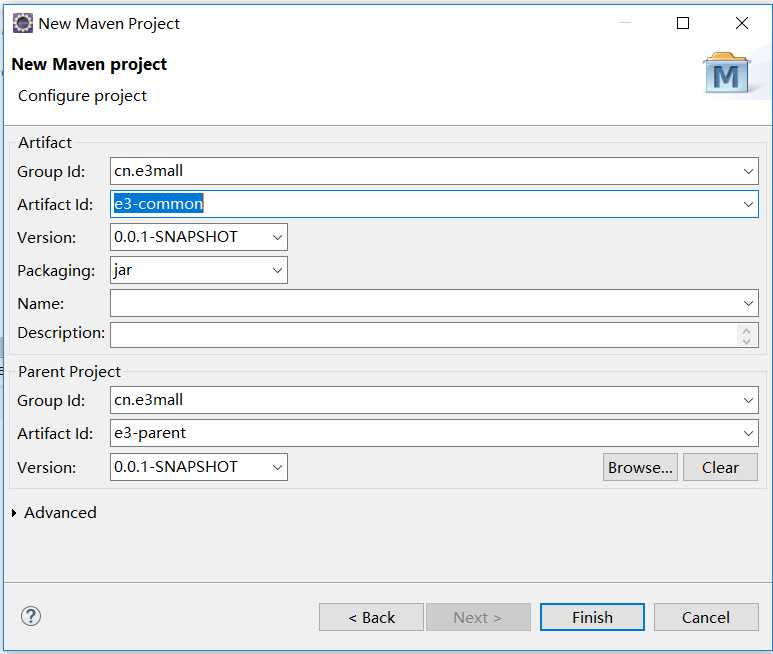Screen dimensions: 773x654
Task: Click the disabled Next button
Action: 478,617
